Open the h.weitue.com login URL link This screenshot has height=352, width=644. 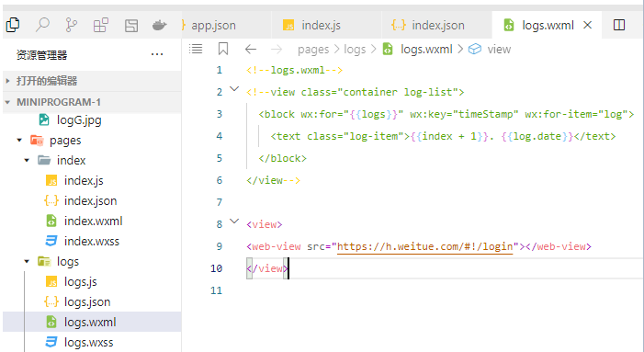pyautogui.click(x=424, y=246)
